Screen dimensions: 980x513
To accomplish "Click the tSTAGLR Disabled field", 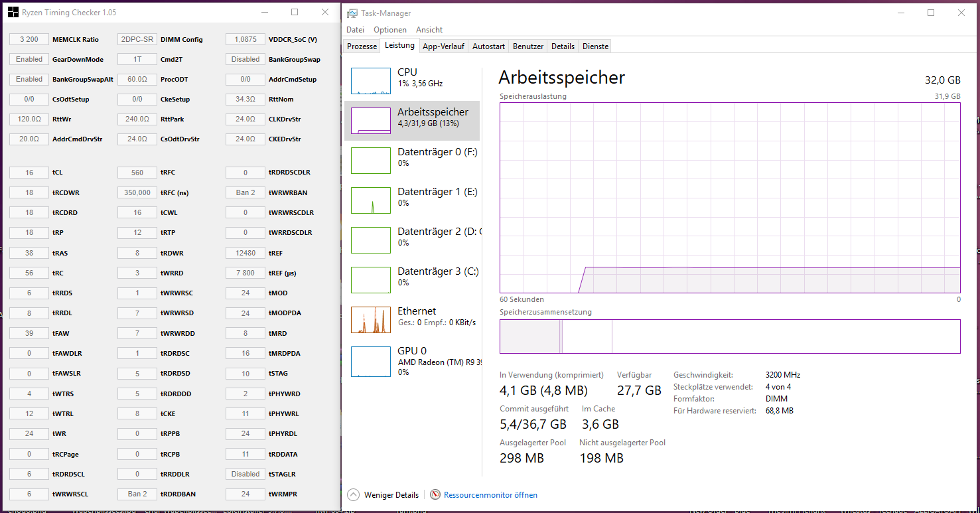I will [x=245, y=474].
